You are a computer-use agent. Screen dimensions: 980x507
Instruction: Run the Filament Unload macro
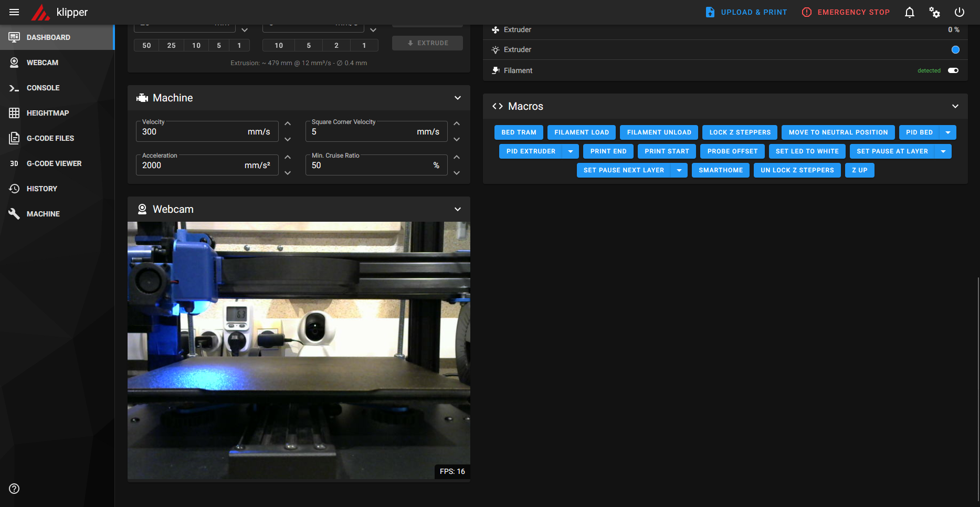click(659, 132)
